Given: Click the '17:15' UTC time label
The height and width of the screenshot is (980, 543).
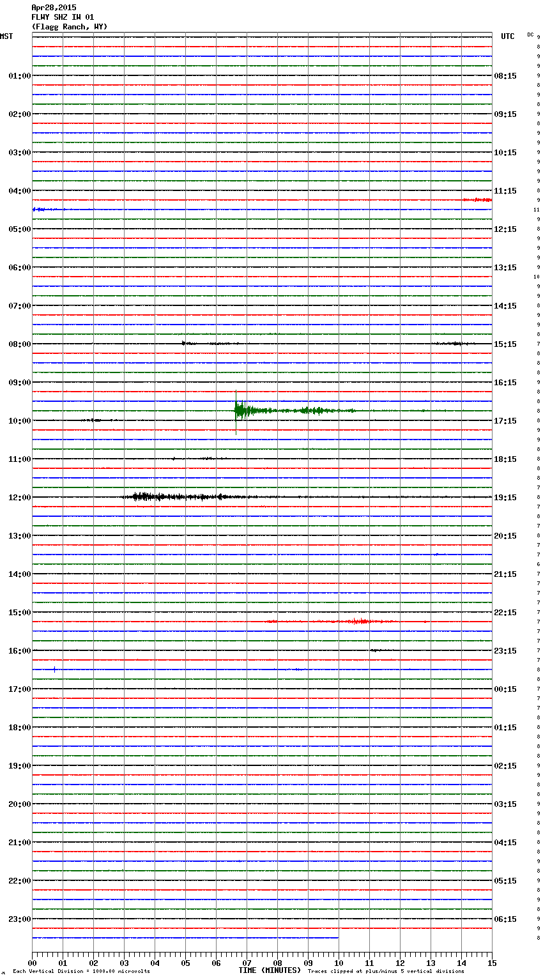Looking at the screenshot, I should 505,421.
